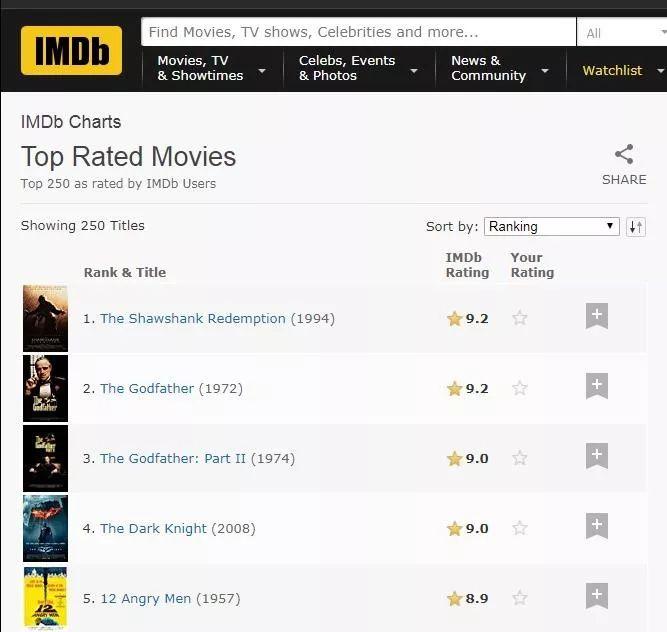This screenshot has width=667, height=632.
Task: Focus the Find Movies search field
Action: (358, 32)
